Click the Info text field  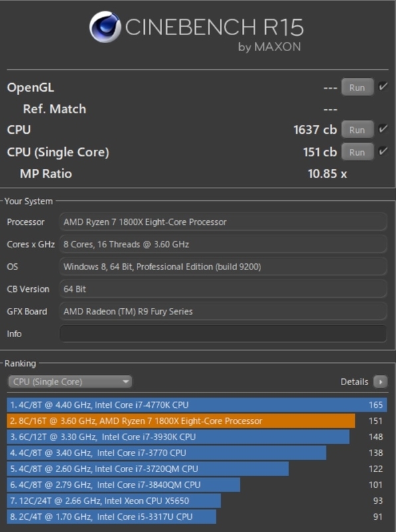tap(223, 334)
